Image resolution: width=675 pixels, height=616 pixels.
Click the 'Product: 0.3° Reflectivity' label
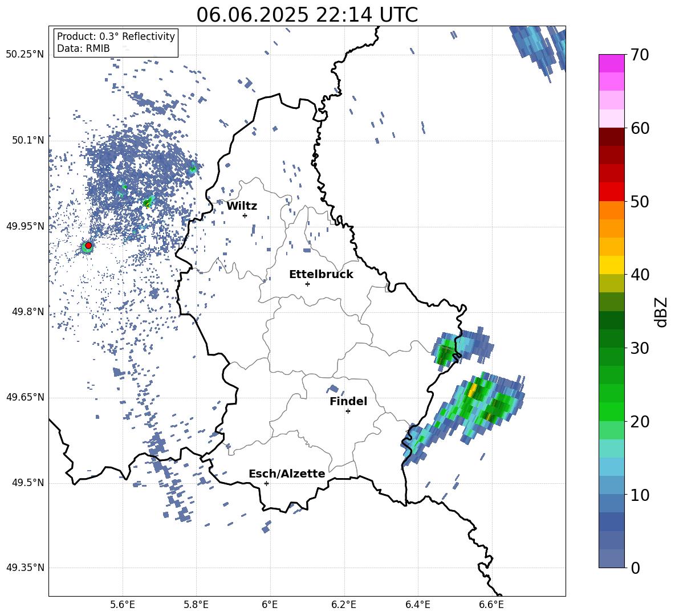[116, 36]
